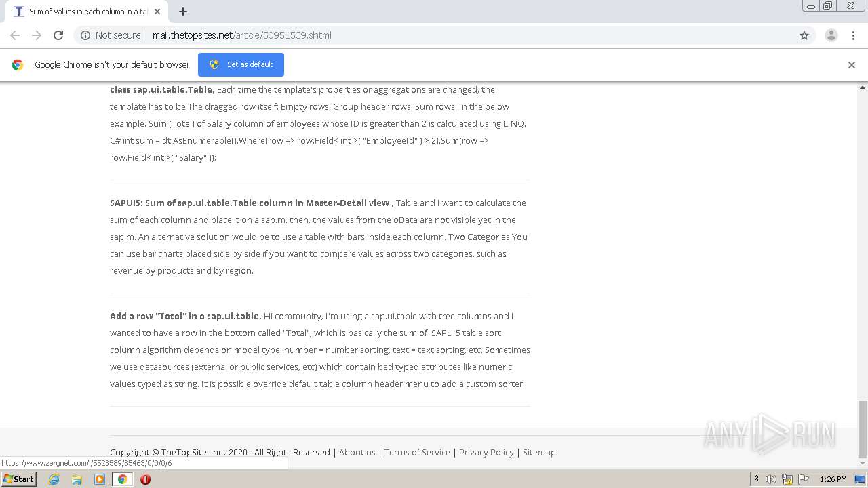Click 'Add a row "Total" in a sap.ui.table' heading

(x=184, y=316)
